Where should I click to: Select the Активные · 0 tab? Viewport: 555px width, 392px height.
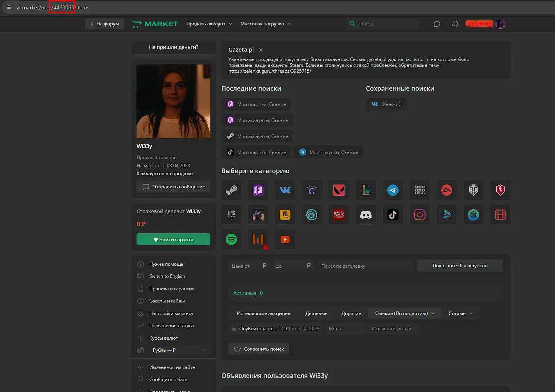pyautogui.click(x=248, y=293)
